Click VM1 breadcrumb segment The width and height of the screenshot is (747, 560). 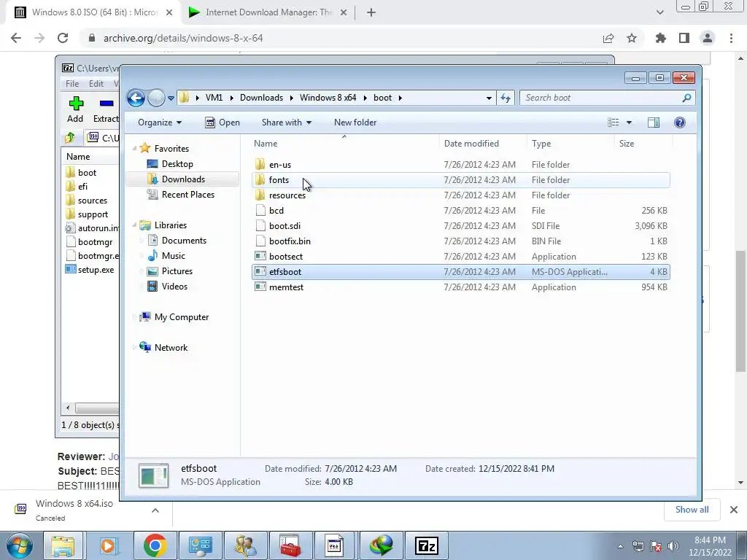tap(214, 98)
